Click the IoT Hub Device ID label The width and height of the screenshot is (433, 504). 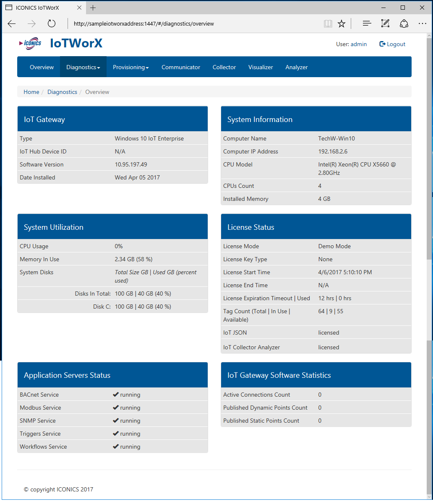click(43, 151)
